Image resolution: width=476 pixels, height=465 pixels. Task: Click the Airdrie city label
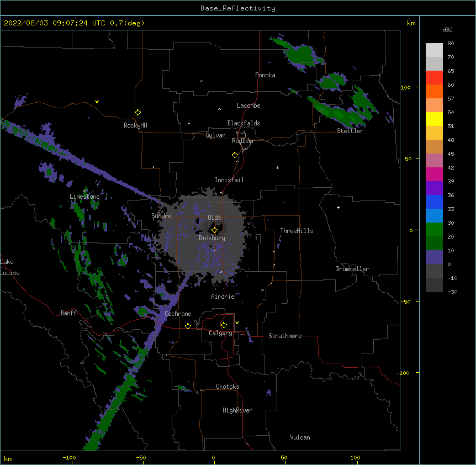pos(223,297)
